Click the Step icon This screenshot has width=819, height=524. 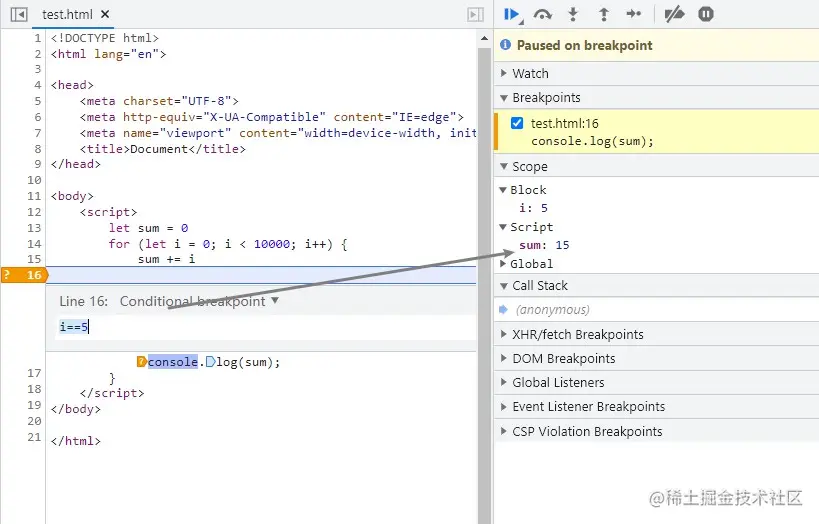(x=634, y=14)
